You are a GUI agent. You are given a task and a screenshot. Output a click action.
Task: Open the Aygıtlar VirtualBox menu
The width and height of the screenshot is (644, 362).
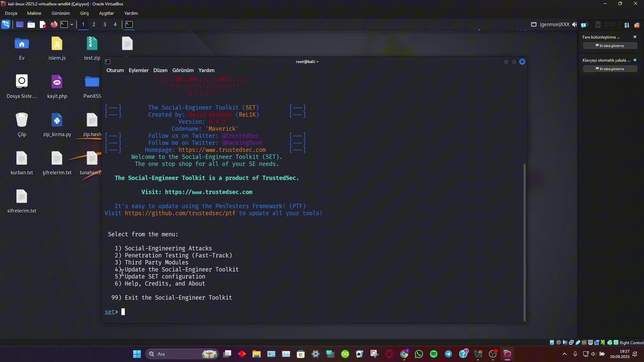click(x=106, y=13)
